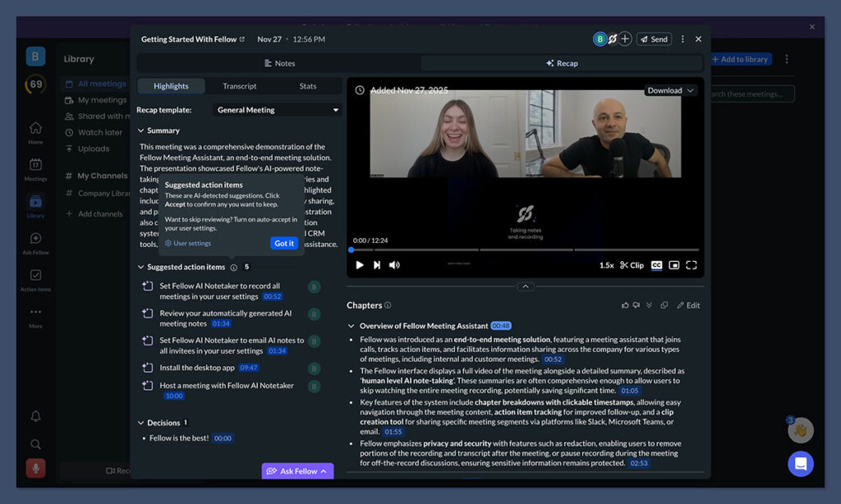Change playback speed from 1.5x

pyautogui.click(x=605, y=265)
